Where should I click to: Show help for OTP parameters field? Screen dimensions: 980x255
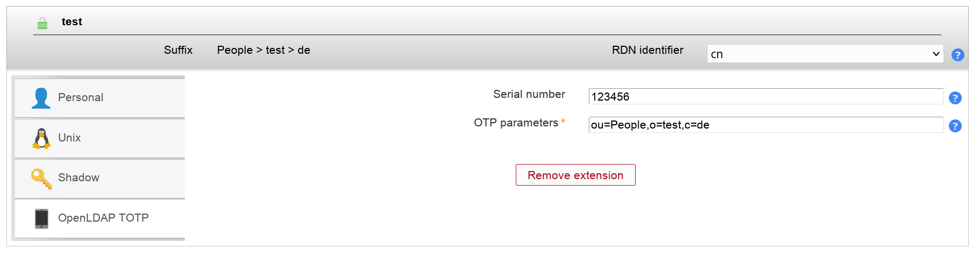pyautogui.click(x=955, y=126)
